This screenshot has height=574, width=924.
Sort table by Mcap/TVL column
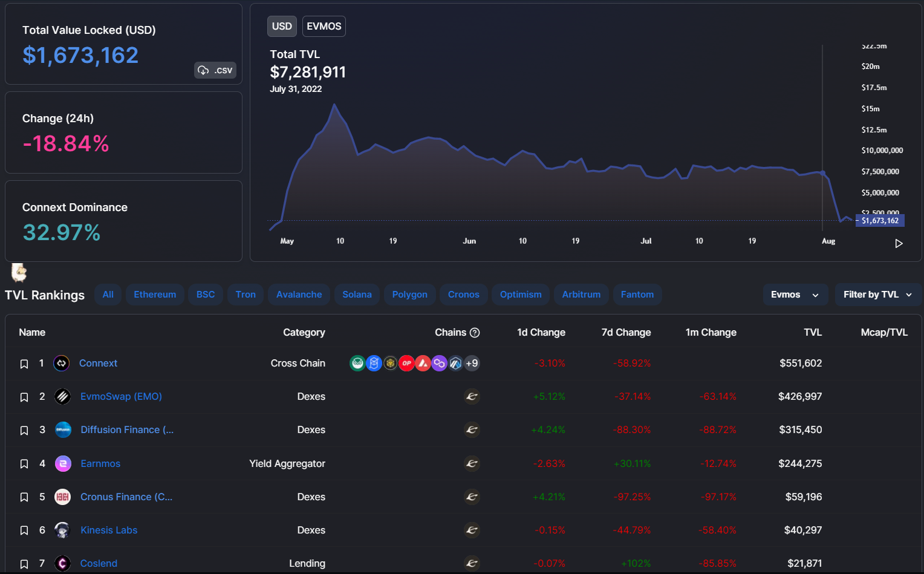[x=884, y=332]
